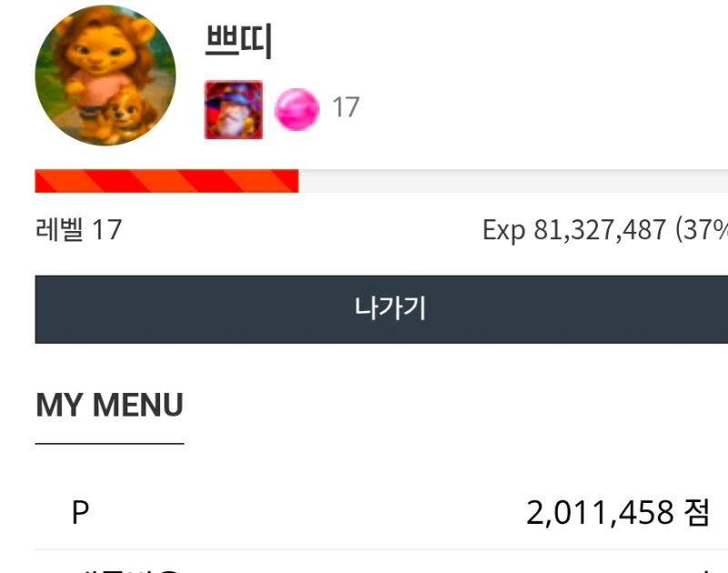Open the cut-off menu row below P
Viewport: 728px width, 573px height.
point(381,562)
